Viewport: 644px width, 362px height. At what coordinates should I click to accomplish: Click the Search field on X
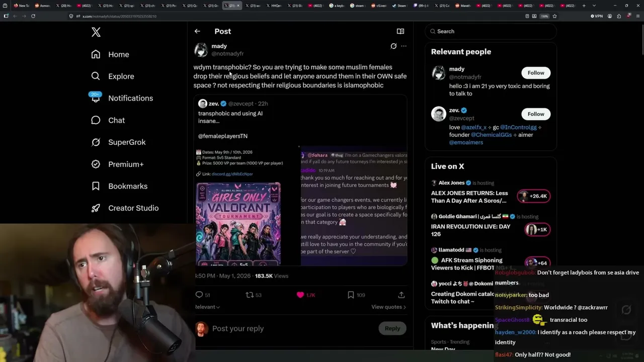coord(491,31)
